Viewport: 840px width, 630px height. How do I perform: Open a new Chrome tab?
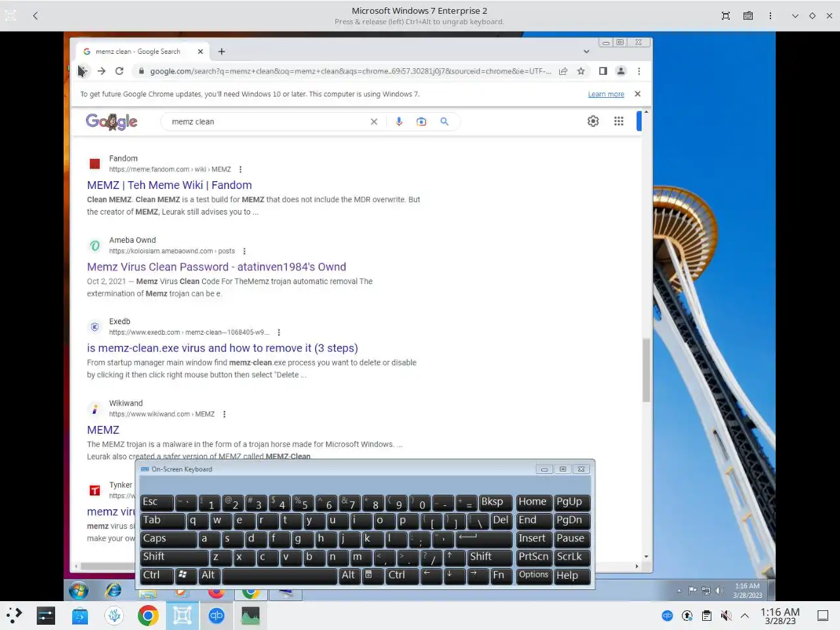[x=222, y=51]
